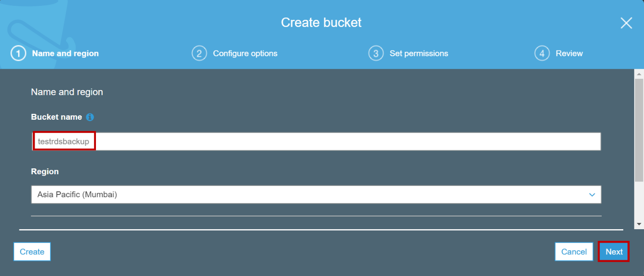
Task: Click the step 2 number circle
Action: coord(199,54)
